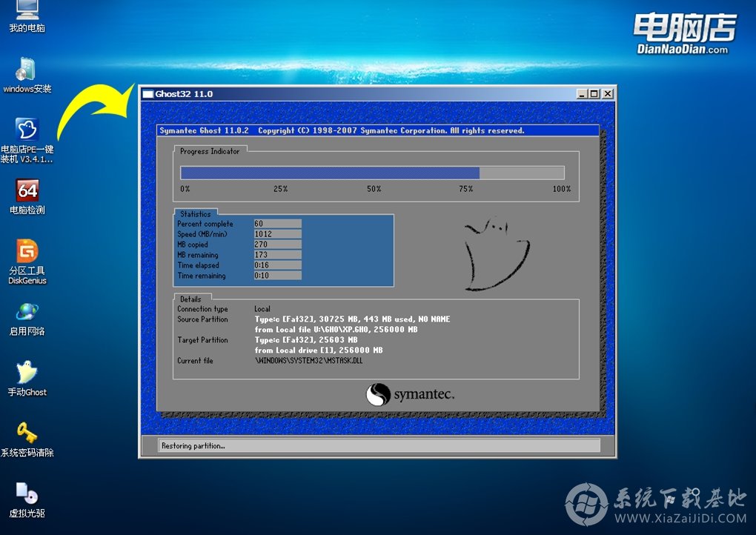Select the 电脑检测 64 icon
This screenshot has width=756, height=535.
coord(27,191)
